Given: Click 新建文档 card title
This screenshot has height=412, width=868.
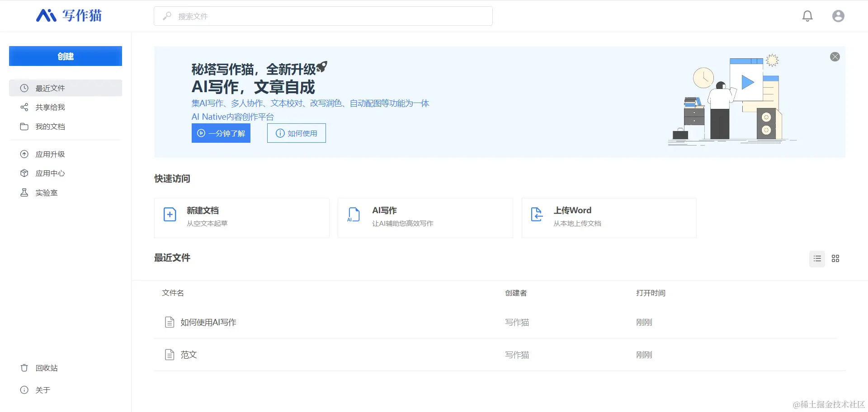Looking at the screenshot, I should 203,211.
